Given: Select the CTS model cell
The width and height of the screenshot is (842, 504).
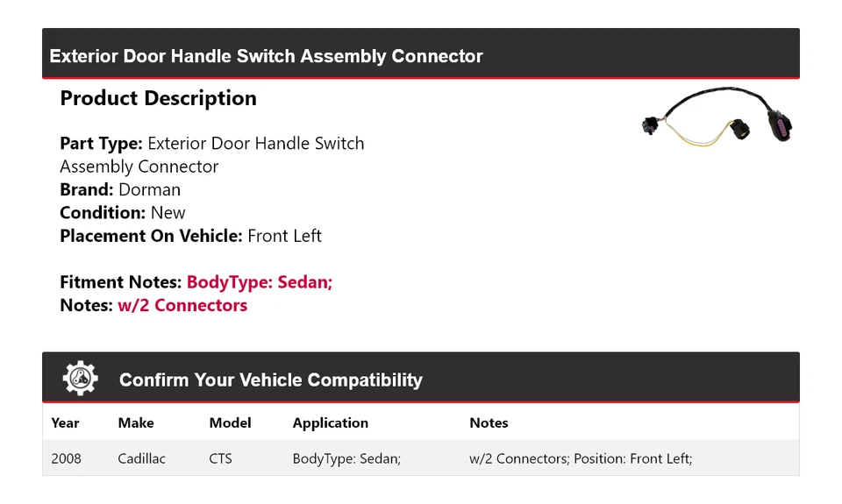Looking at the screenshot, I should pyautogui.click(x=220, y=458).
